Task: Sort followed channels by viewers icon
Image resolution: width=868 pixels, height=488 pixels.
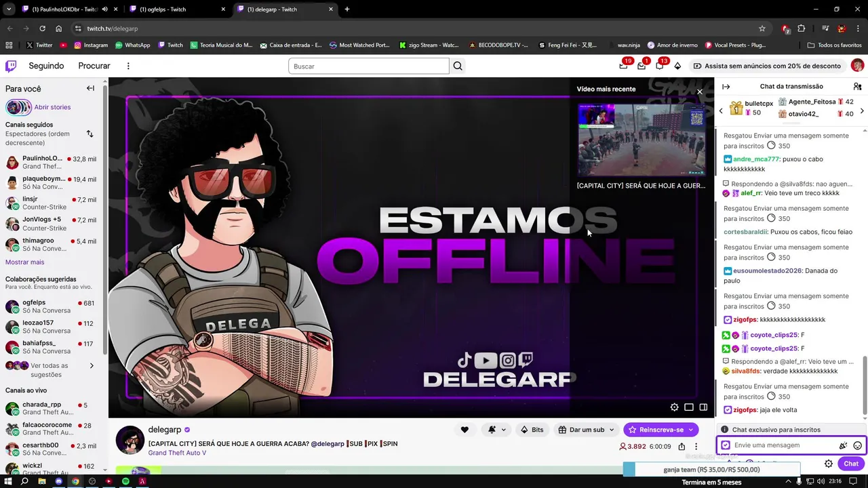Action: [x=90, y=134]
